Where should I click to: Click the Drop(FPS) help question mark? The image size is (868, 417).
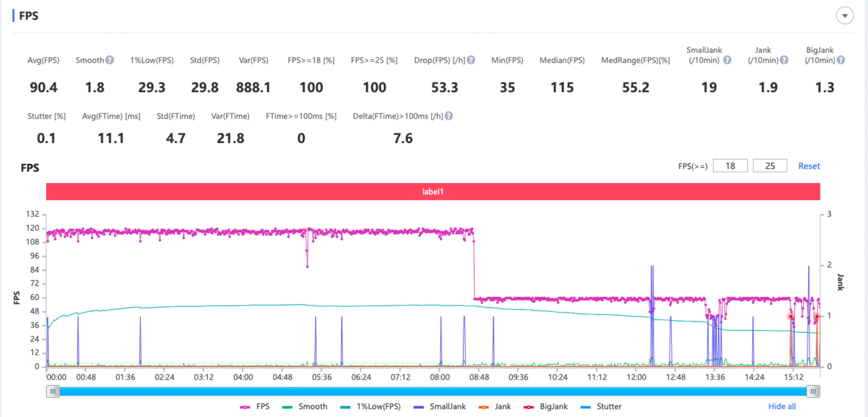click(471, 60)
